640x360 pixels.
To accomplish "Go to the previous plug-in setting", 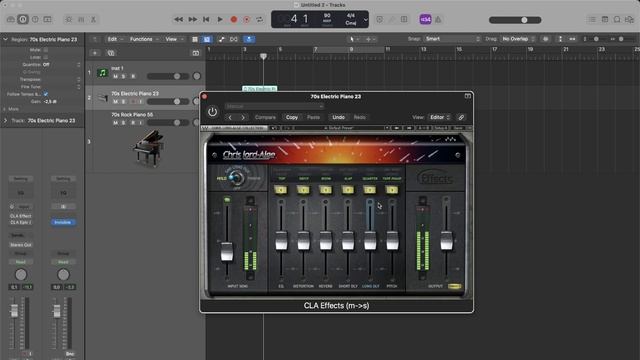I will (x=230, y=117).
